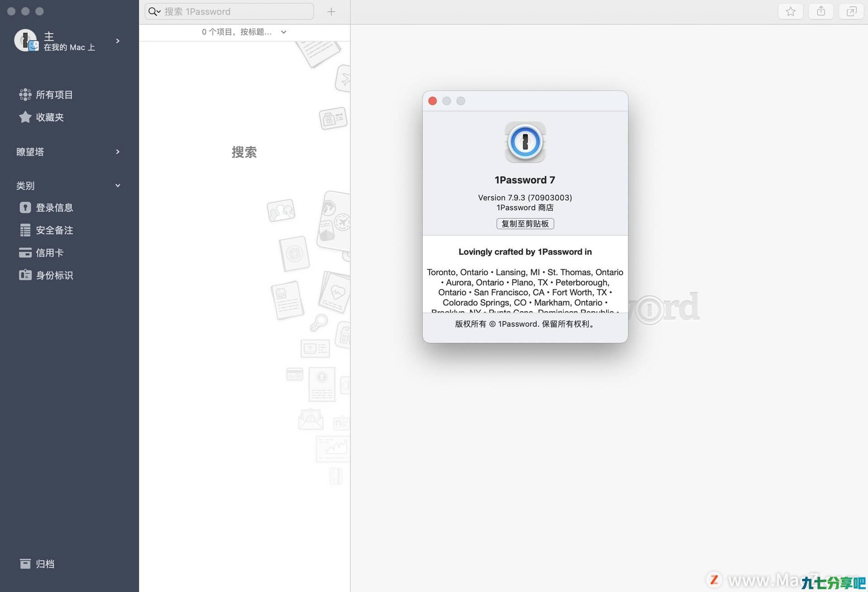Click the 信用卡 card icon

(25, 253)
